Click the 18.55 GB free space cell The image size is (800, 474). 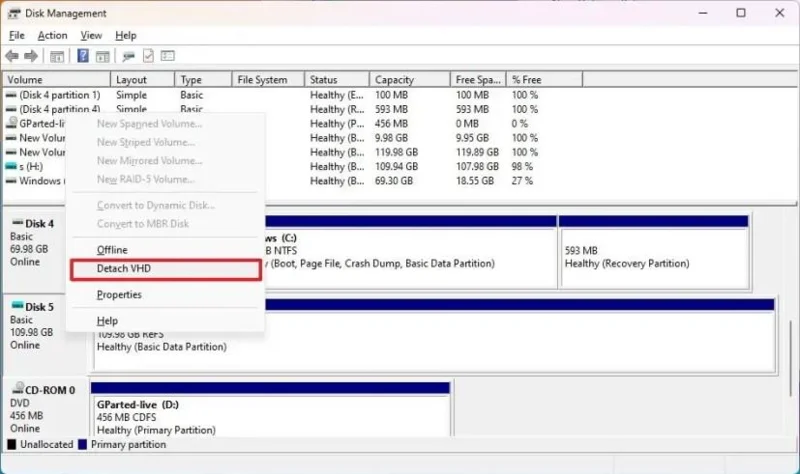(x=474, y=181)
